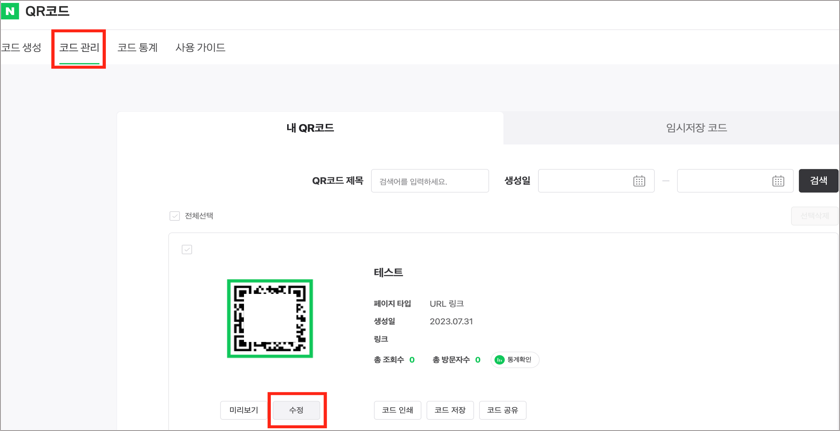Click the 2023.07.31 creation date
The image size is (840, 431).
coord(452,322)
